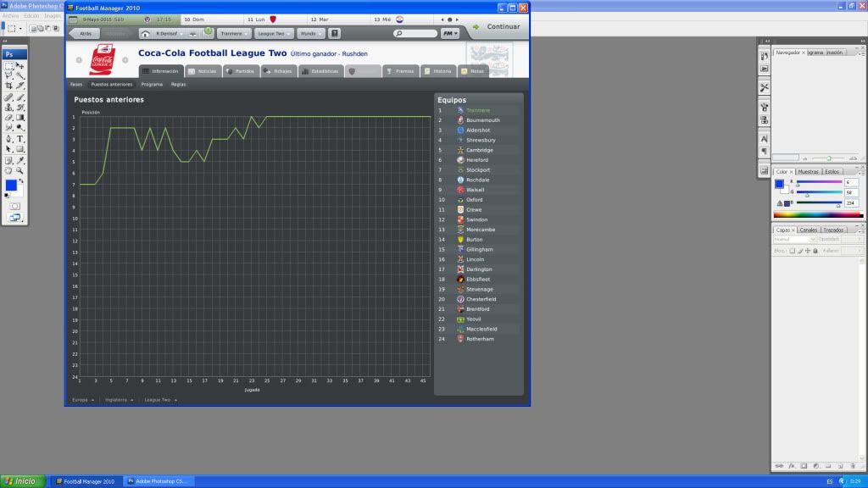Expand the Europa breadcrumb at bottom
Image resolution: width=868 pixels, height=488 pixels.
click(83, 400)
